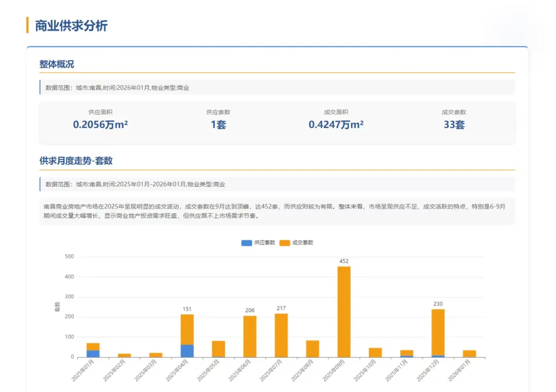Select the 2025年09月 bar with 452

[344, 312]
